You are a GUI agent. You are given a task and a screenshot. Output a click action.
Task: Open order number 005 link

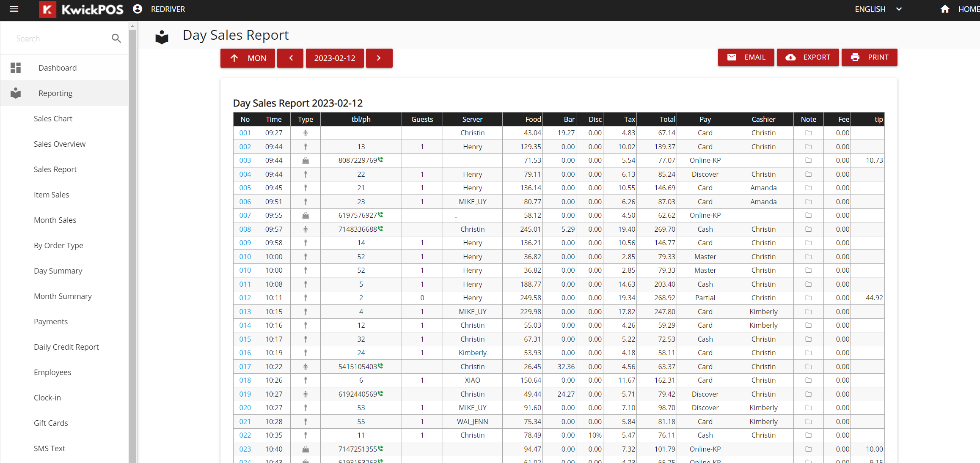pos(245,188)
